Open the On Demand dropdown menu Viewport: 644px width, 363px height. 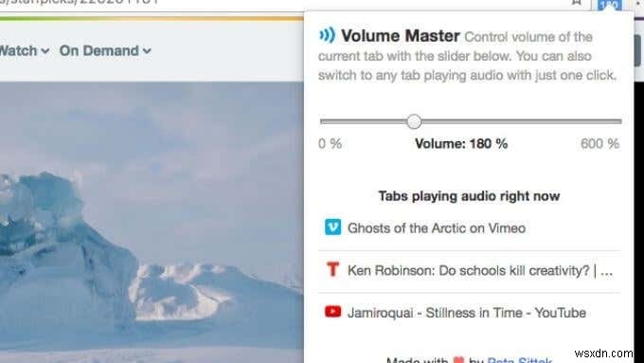click(x=105, y=51)
